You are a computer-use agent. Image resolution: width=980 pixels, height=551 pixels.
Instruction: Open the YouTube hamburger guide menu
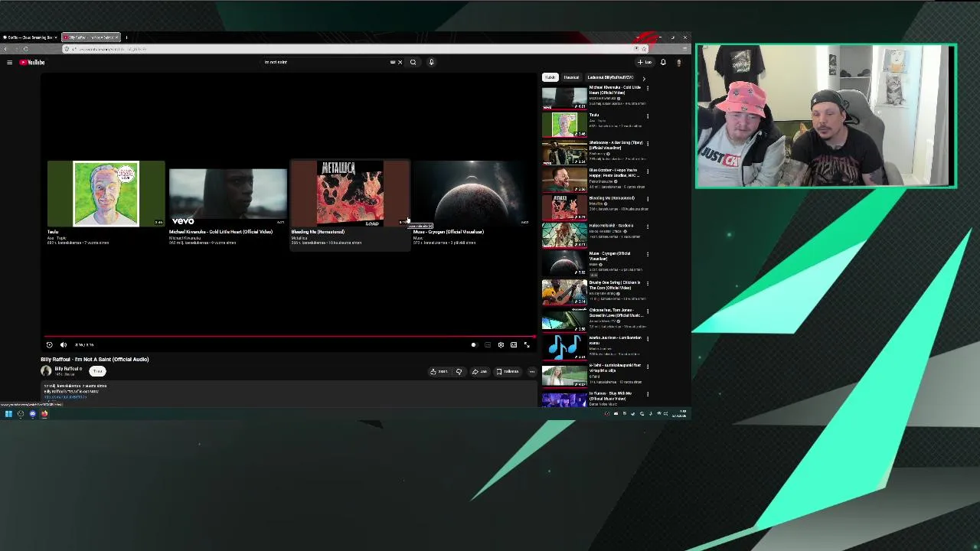tap(9, 62)
